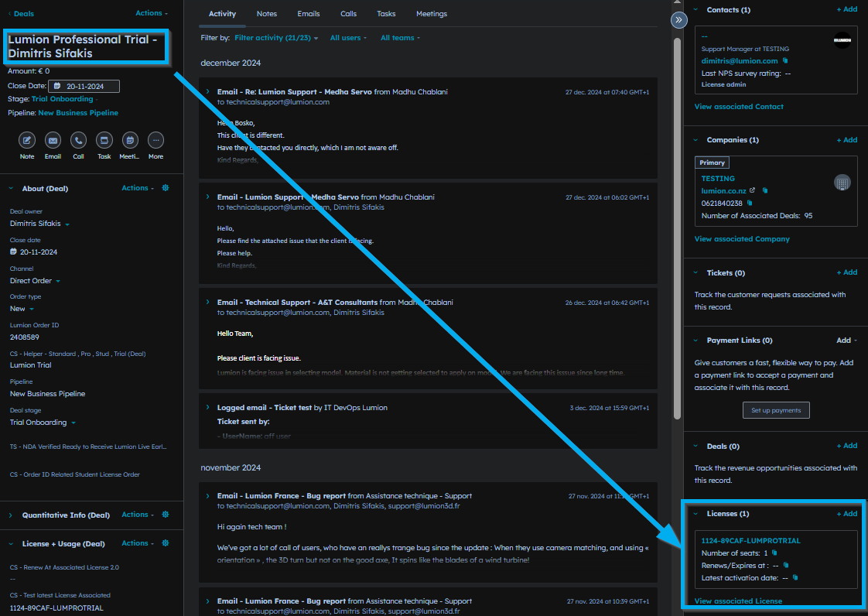
Task: Open About (Deal) settings gear
Action: [166, 188]
